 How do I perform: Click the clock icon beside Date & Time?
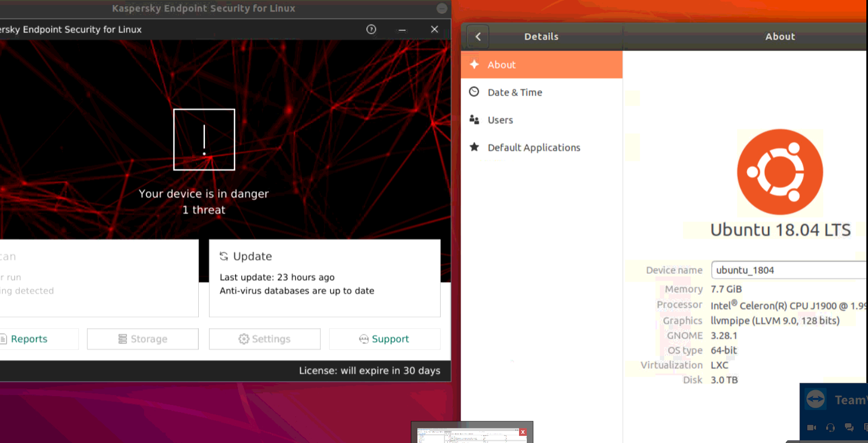click(474, 92)
